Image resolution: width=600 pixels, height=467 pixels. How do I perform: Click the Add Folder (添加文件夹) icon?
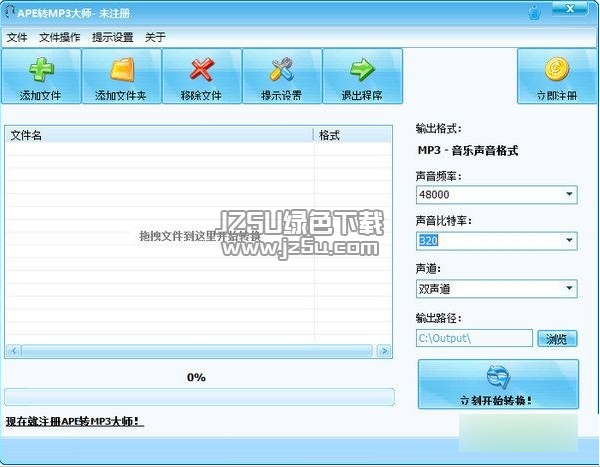tap(122, 69)
